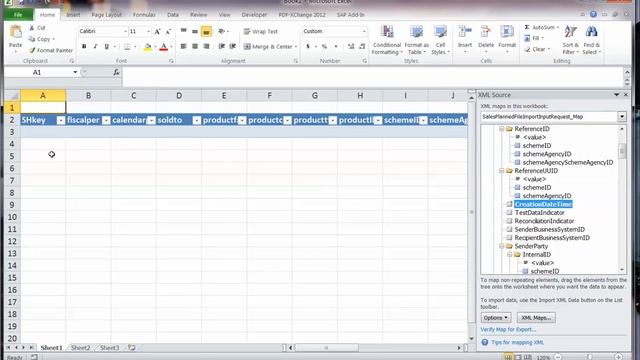Open Conditional Formatting menu
Screen dimensions: 640x360
click(387, 40)
